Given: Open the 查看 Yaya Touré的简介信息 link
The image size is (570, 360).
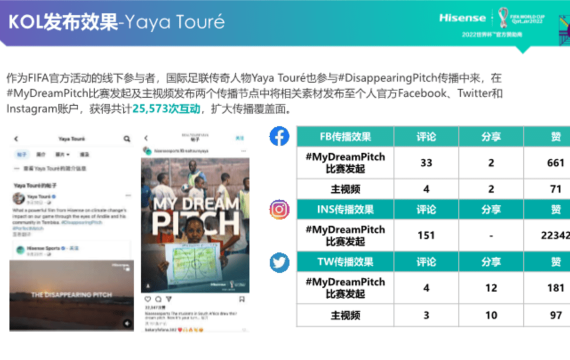Looking at the screenshot, I should coord(55,168).
